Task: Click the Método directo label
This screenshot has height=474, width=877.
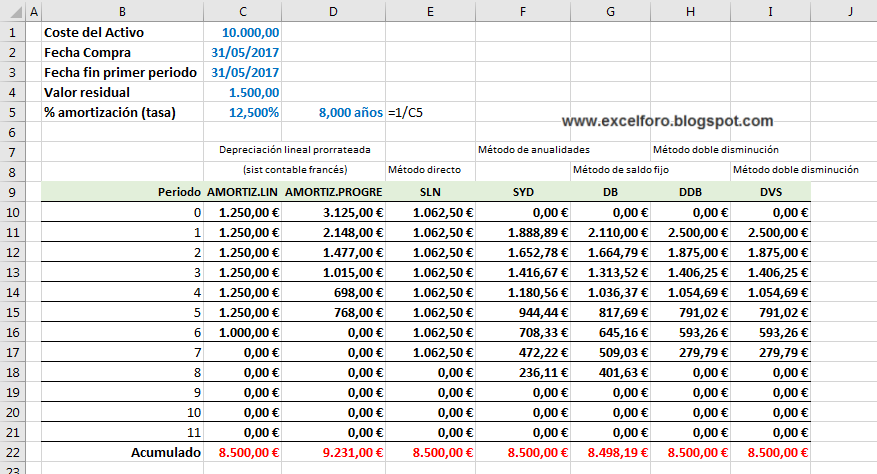Action: coord(425,170)
